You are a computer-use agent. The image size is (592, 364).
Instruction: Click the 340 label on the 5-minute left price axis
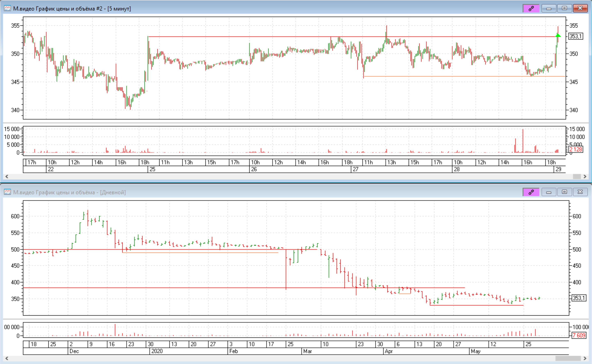coord(15,110)
